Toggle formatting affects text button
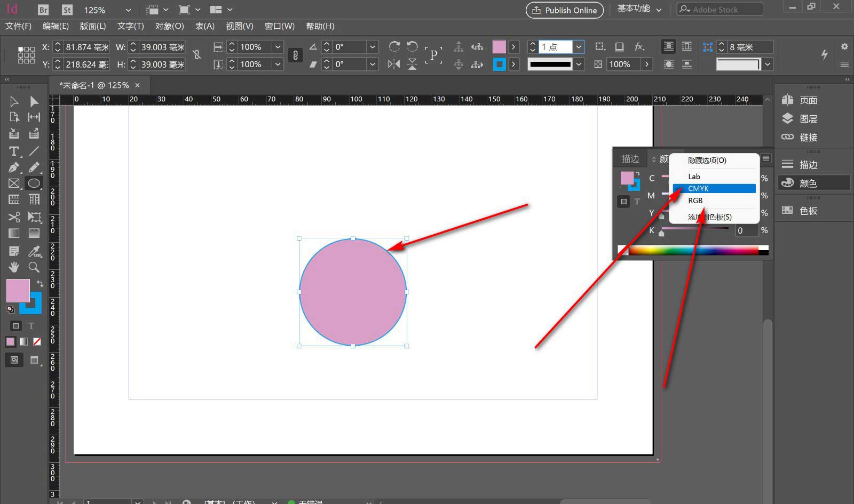The image size is (854, 504). [31, 326]
